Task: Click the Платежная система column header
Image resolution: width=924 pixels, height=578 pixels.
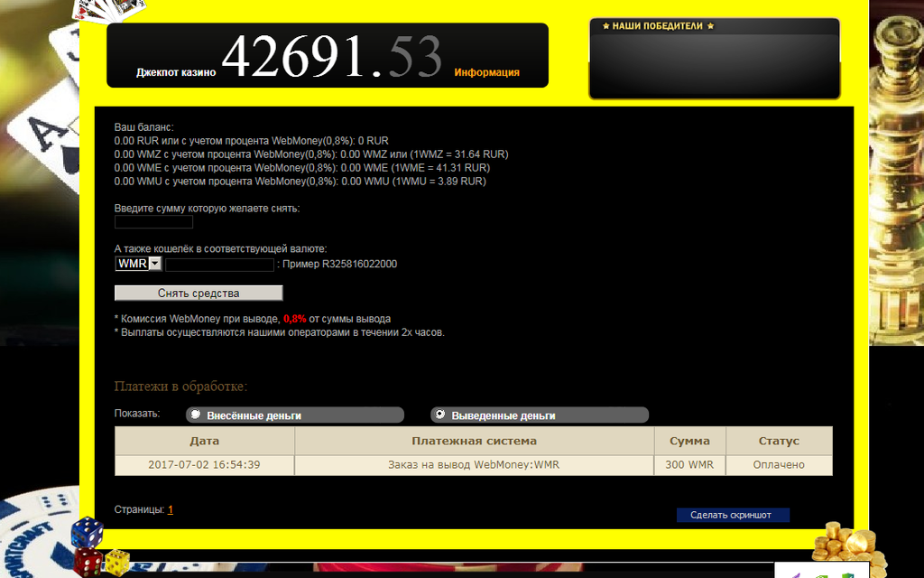Action: coord(475,441)
